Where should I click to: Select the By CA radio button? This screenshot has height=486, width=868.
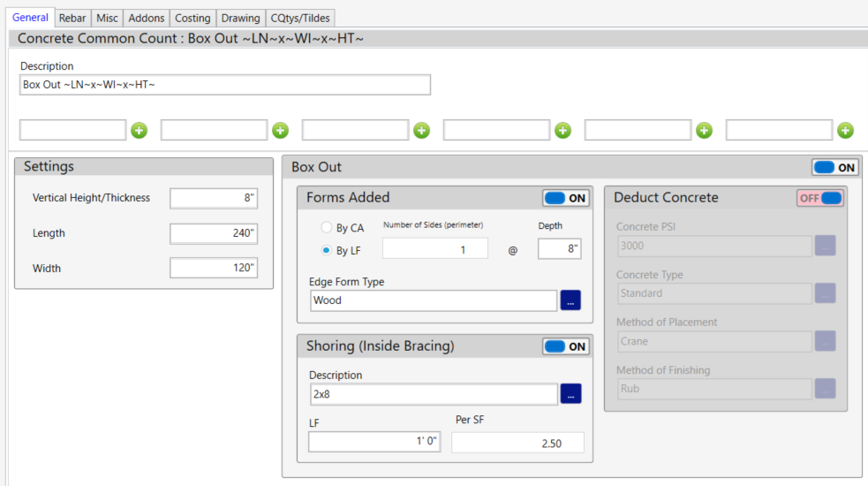coord(328,228)
